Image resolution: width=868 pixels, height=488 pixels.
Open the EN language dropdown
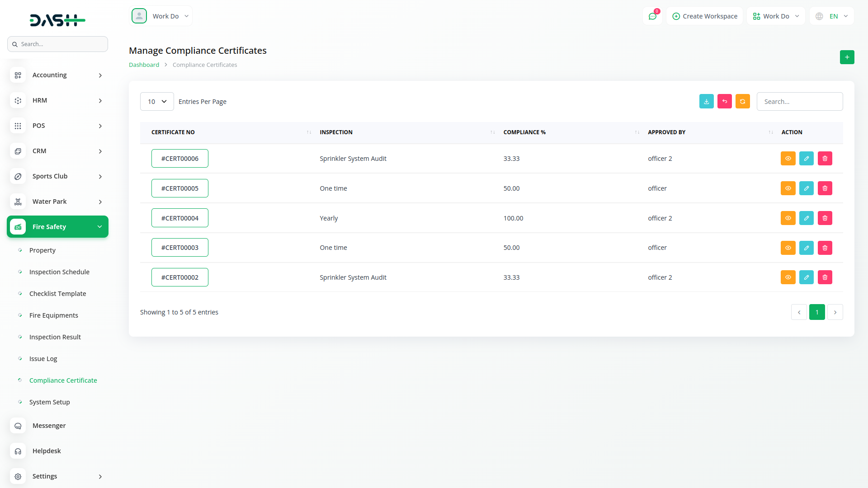click(x=832, y=16)
